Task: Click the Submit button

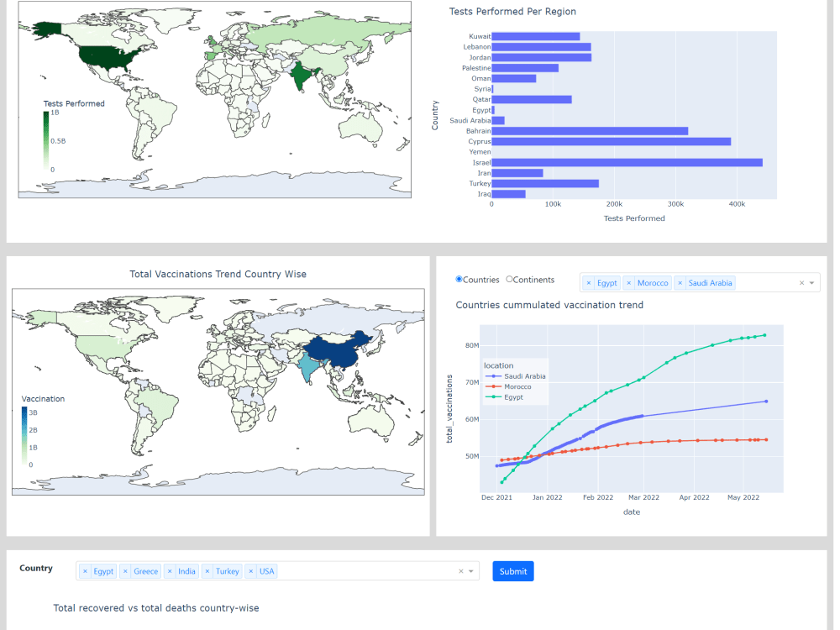Action: click(x=512, y=570)
